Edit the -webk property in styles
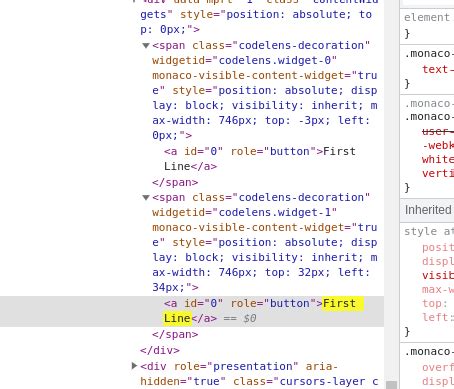Viewport: 454px width, 389px height. [x=438, y=145]
